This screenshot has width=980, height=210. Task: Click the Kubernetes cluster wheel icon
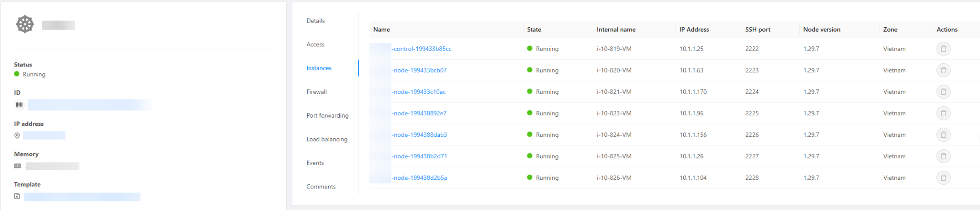pos(25,24)
